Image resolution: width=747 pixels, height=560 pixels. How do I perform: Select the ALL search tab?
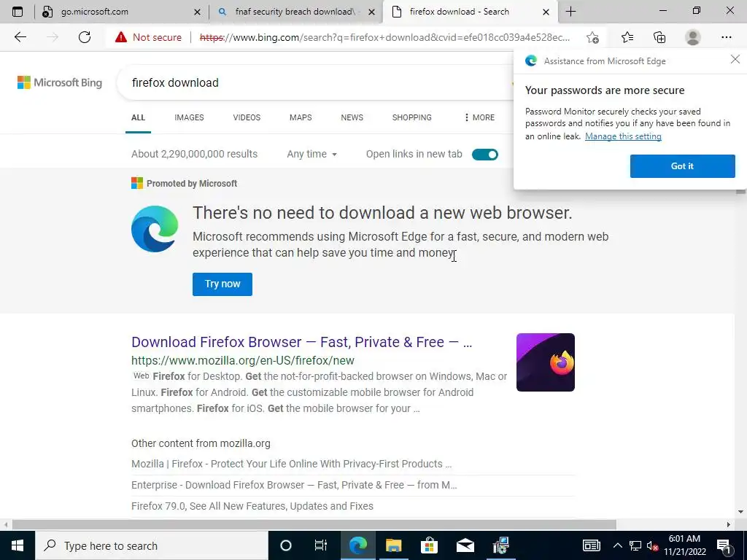coord(138,117)
